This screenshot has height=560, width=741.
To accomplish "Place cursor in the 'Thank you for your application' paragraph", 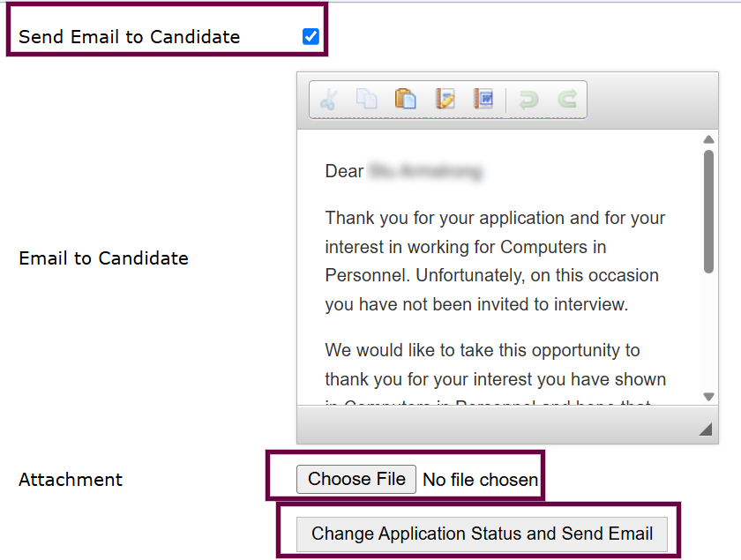I will point(495,261).
